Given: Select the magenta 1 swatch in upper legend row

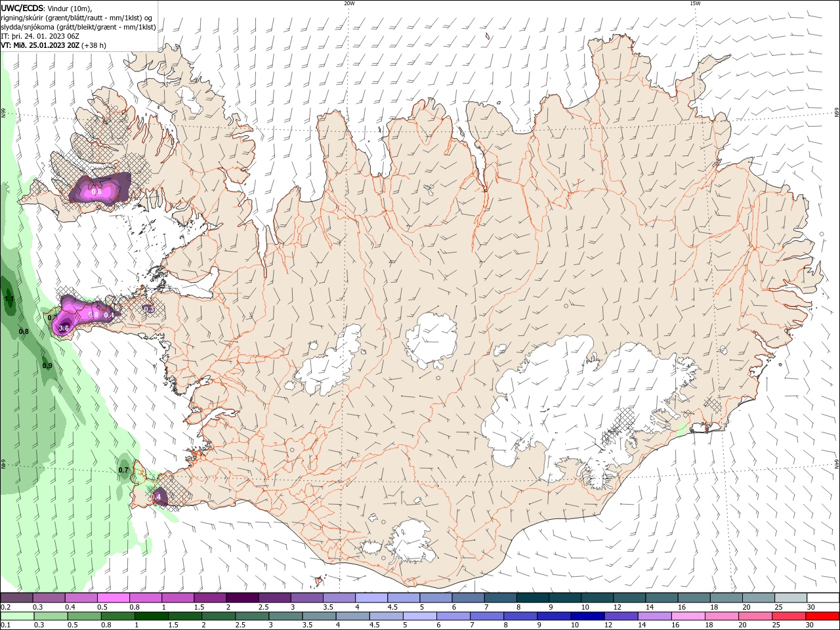Looking at the screenshot, I should pos(178,598).
